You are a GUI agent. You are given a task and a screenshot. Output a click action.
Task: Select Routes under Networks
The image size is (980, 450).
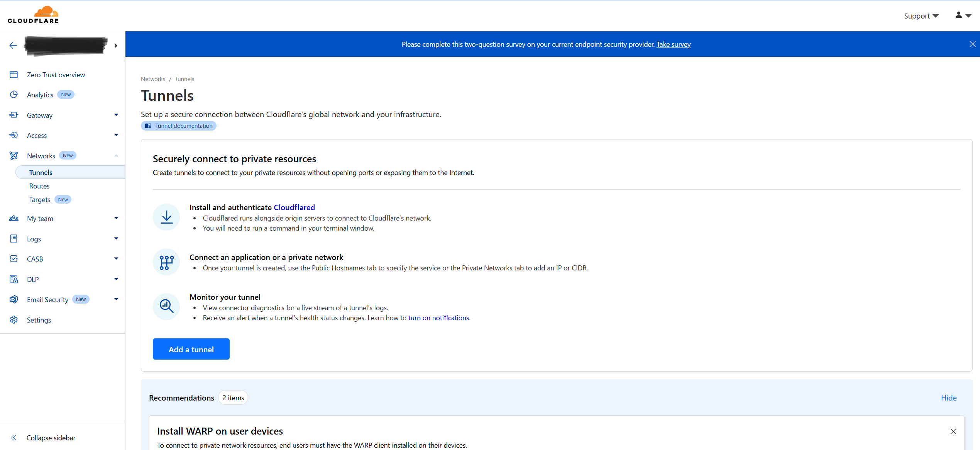pyautogui.click(x=39, y=186)
